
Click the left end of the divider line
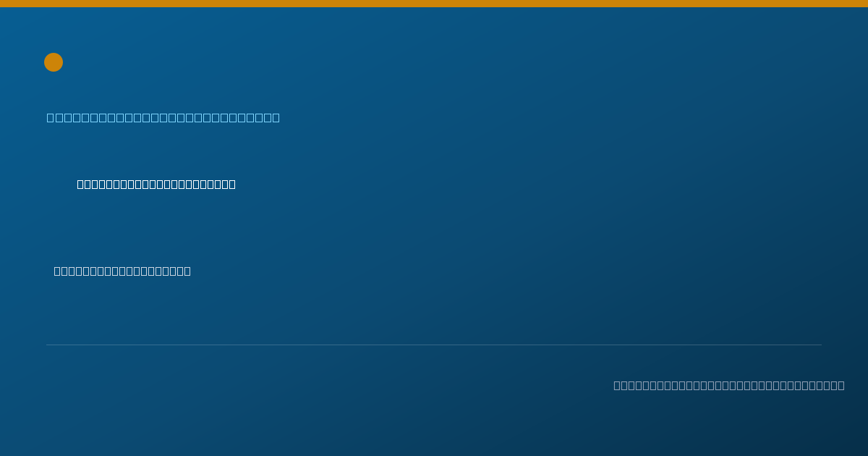click(x=48, y=345)
